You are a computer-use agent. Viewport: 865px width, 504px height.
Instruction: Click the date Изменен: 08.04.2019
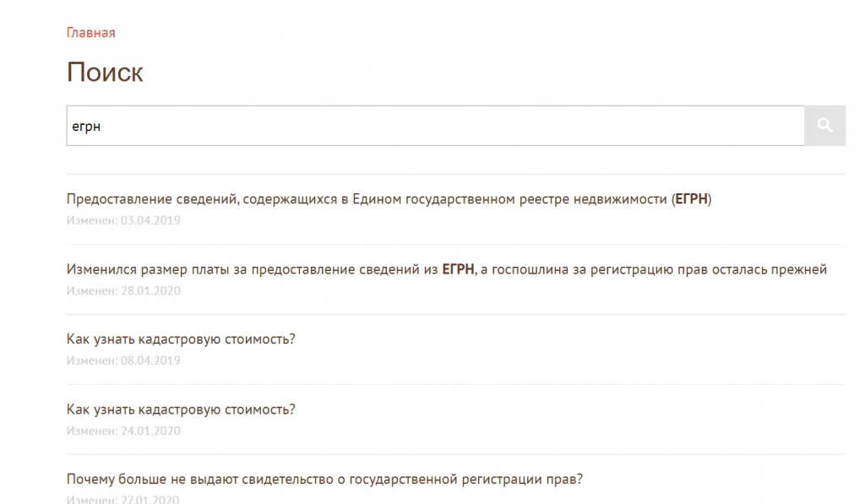[x=123, y=360]
